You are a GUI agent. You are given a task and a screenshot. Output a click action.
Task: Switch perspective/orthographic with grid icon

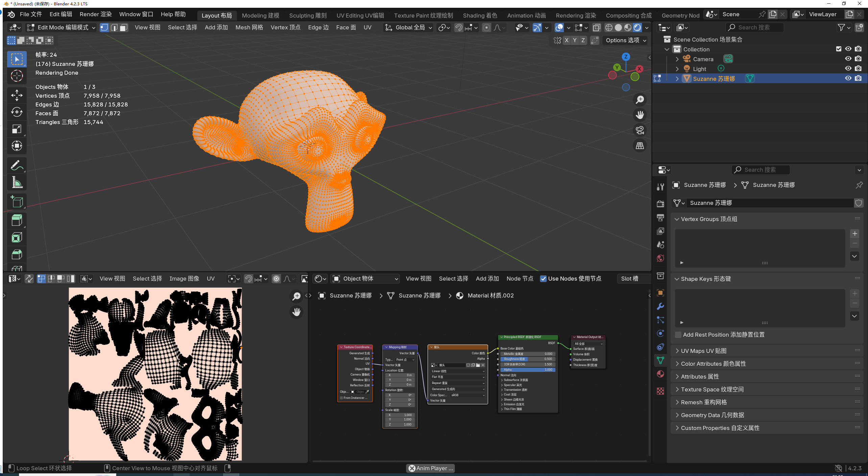tap(640, 146)
